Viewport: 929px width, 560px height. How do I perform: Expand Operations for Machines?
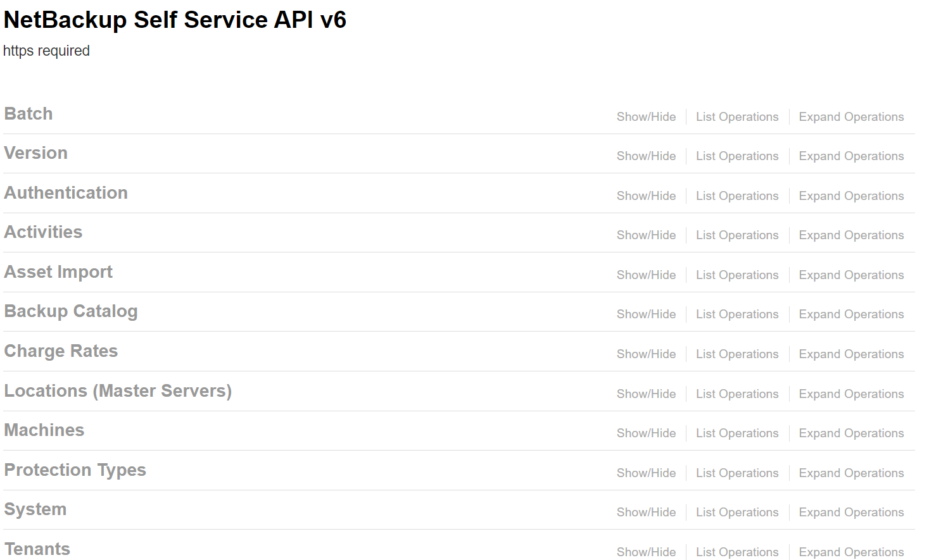coord(851,433)
